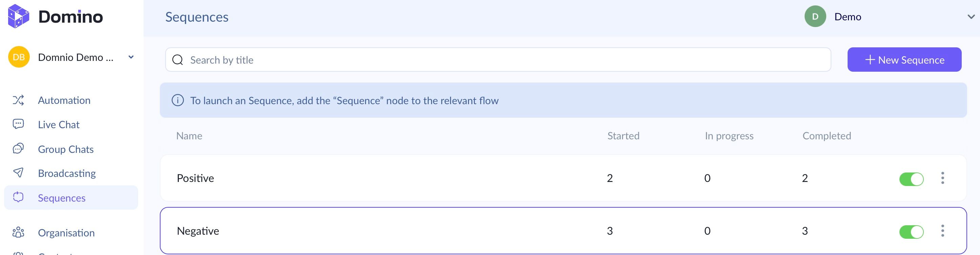Image resolution: width=980 pixels, height=255 pixels.
Task: Click the info icon in the banner
Action: pos(178,100)
